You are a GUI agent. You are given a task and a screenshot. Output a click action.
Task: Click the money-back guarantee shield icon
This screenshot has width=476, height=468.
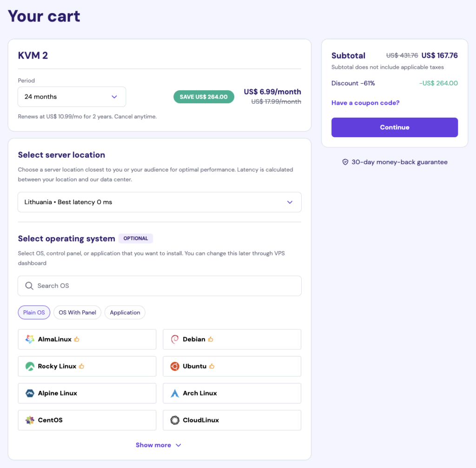pyautogui.click(x=345, y=162)
